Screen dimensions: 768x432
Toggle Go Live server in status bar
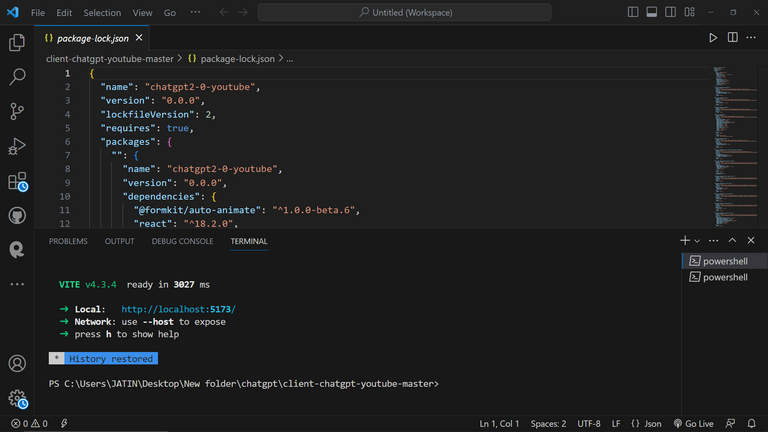pos(692,424)
